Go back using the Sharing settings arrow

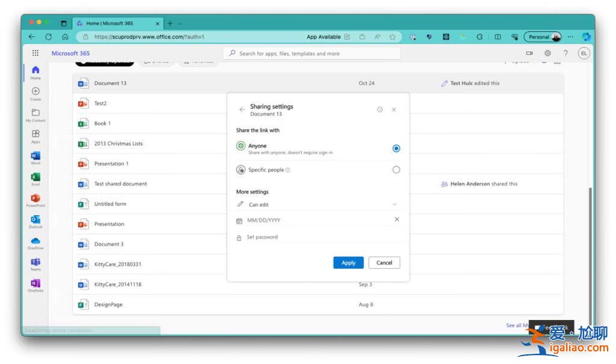click(242, 110)
